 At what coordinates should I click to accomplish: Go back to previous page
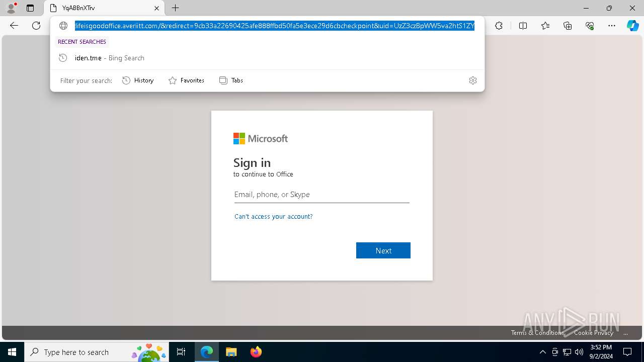(14, 26)
